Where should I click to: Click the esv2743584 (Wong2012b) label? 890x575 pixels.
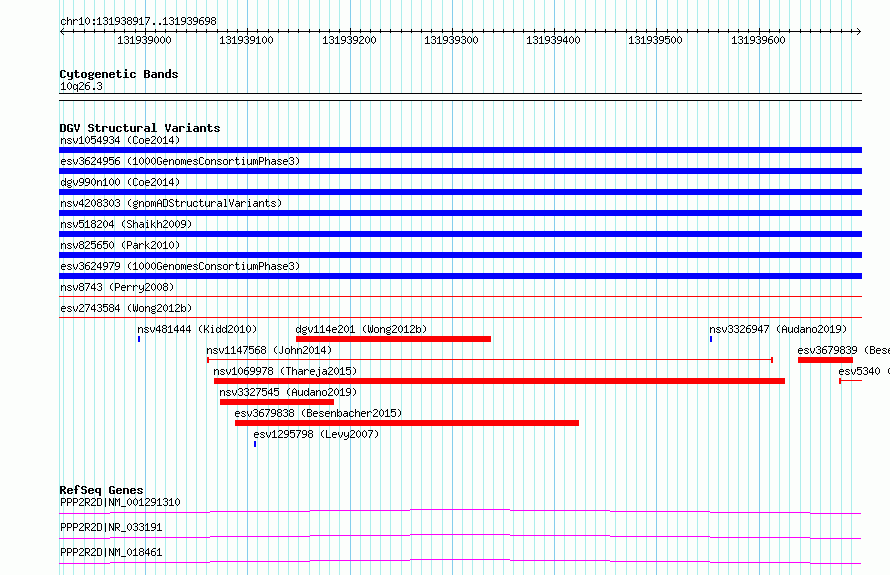126,308
